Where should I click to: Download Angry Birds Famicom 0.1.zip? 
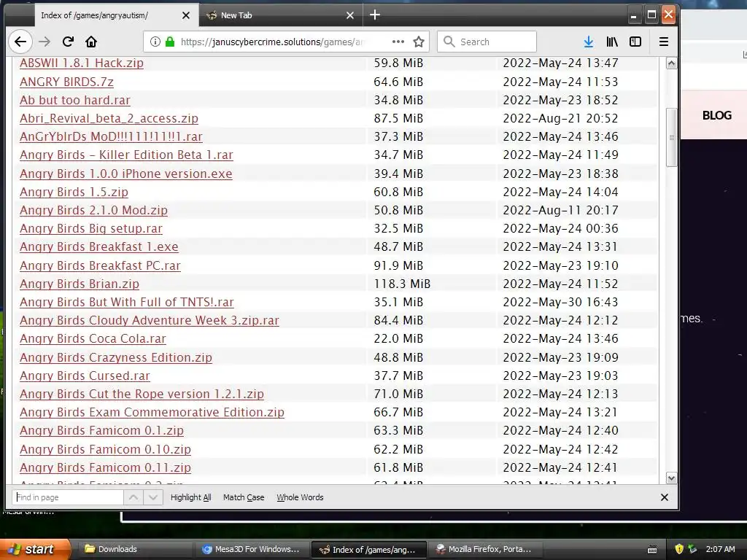[x=101, y=430]
